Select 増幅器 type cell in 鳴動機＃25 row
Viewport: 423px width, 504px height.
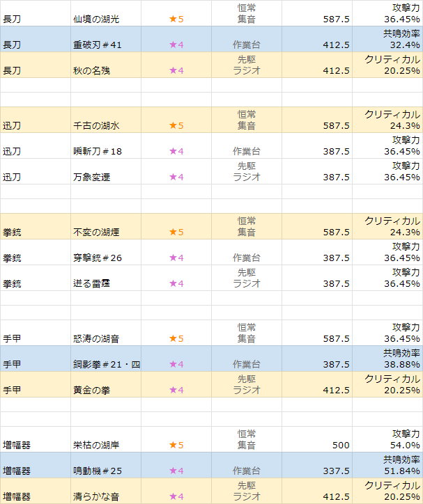(36, 465)
